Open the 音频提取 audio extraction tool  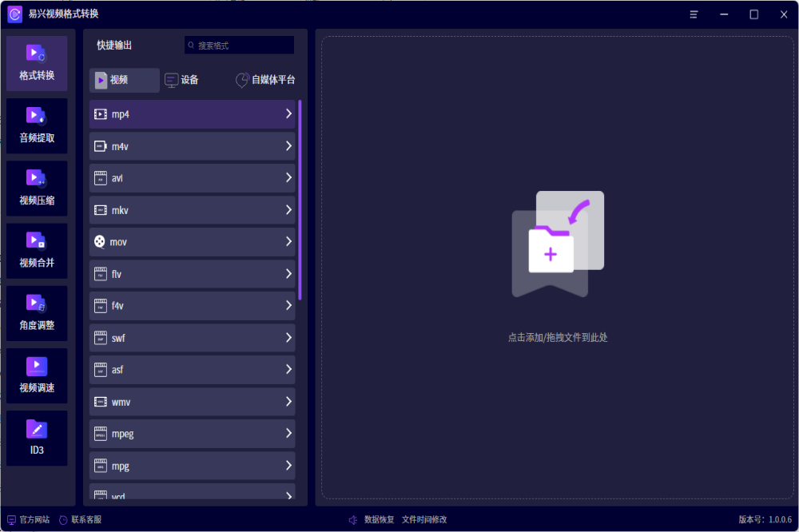[37, 125]
